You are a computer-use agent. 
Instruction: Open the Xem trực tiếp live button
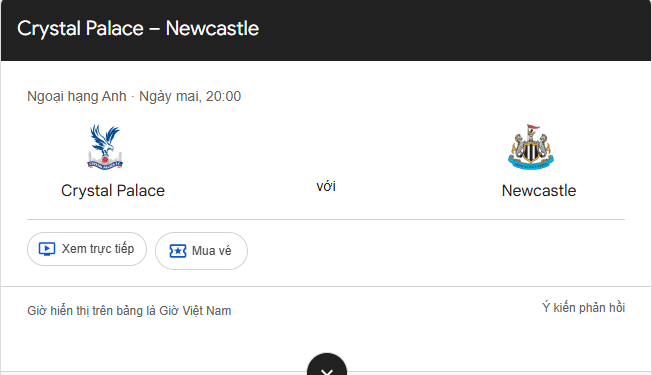click(87, 249)
